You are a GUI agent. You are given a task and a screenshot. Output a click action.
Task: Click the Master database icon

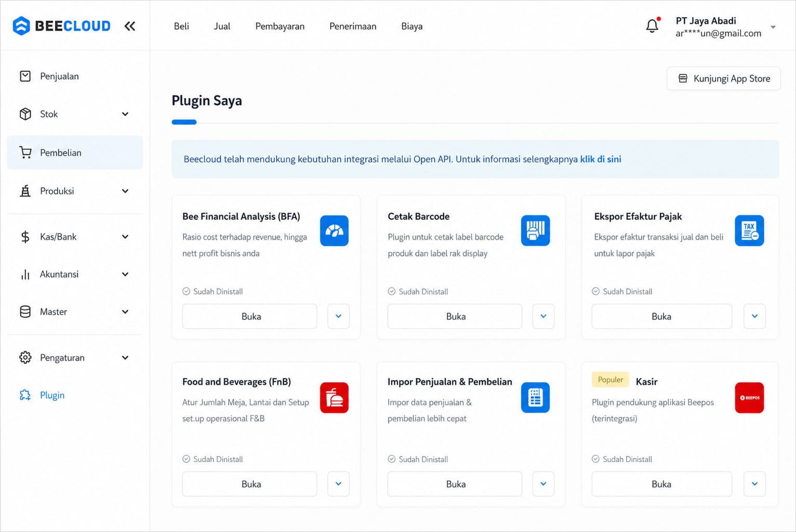click(x=25, y=312)
